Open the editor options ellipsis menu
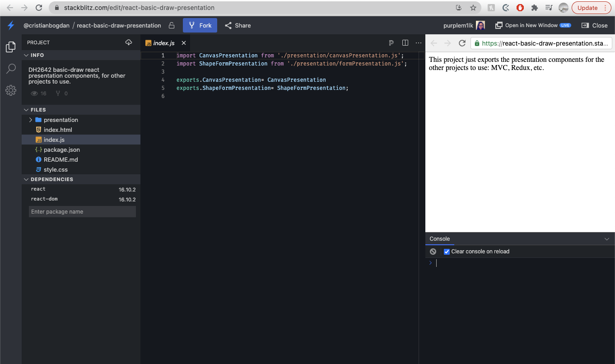This screenshot has height=364, width=615. (418, 42)
